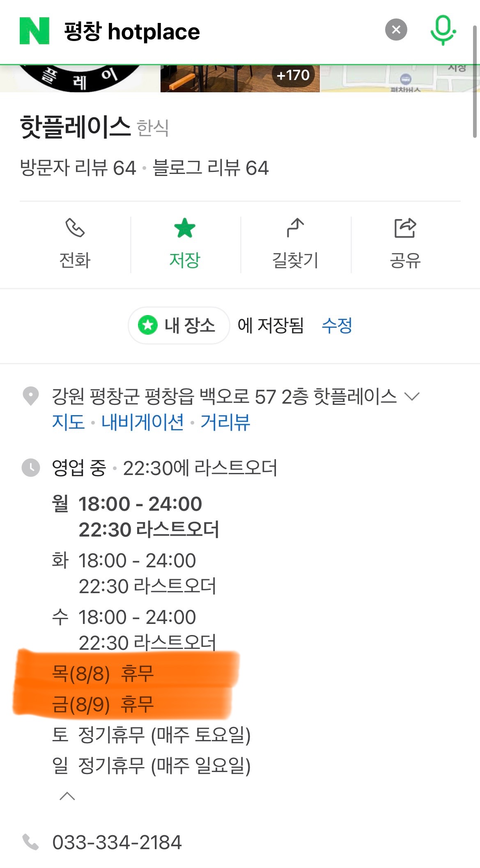Click the search field text 평창 hotplace
The width and height of the screenshot is (480, 868).
(132, 32)
